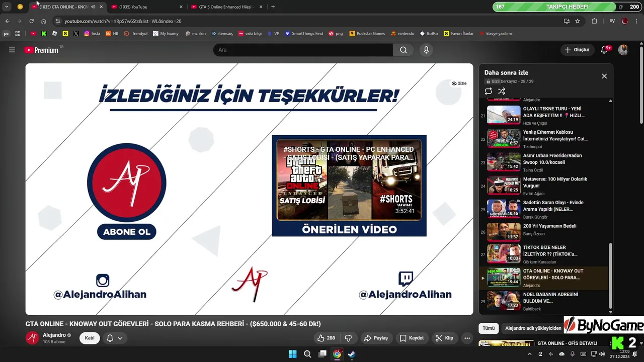Image resolution: width=644 pixels, height=362 pixels.
Task: Open the SmartThings Find bookmark
Action: (303, 34)
